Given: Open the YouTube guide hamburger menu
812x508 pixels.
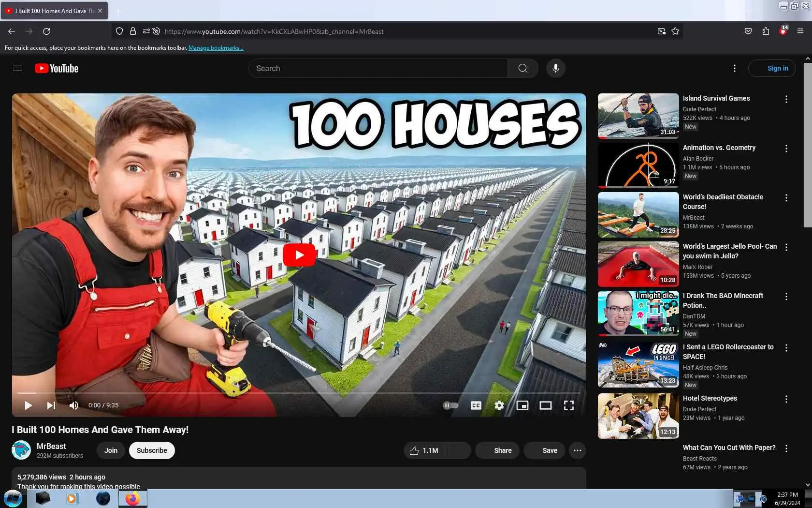Looking at the screenshot, I should pos(17,68).
